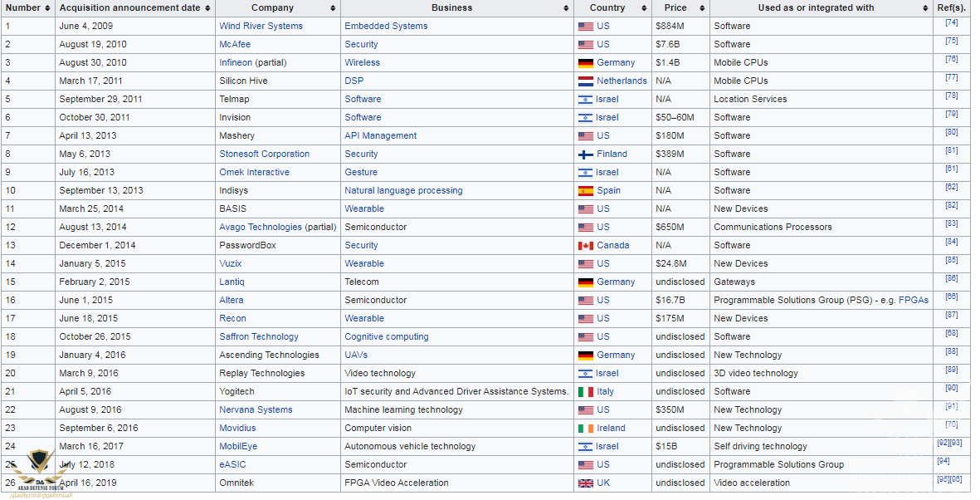
Task: Open the MobilEye link
Action: click(x=238, y=446)
